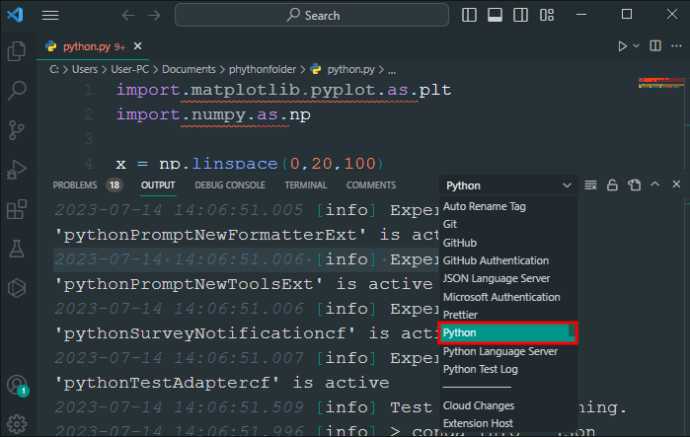The height and width of the screenshot is (437, 690).
Task: Open the Extensions marketplace view
Action: point(16,209)
